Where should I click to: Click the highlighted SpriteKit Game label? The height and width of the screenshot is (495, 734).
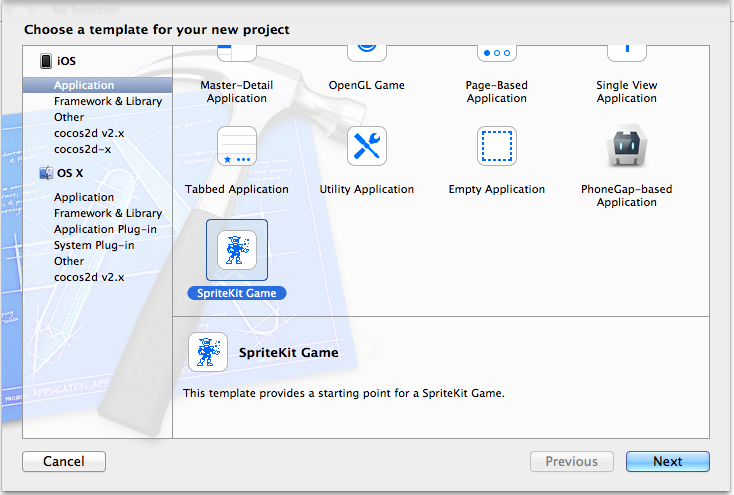[237, 293]
